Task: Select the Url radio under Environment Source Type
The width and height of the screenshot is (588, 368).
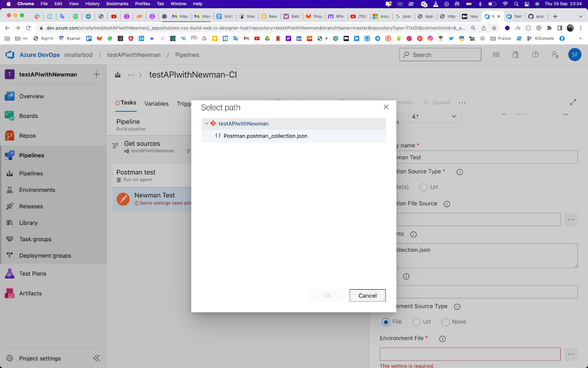Action: click(x=416, y=322)
